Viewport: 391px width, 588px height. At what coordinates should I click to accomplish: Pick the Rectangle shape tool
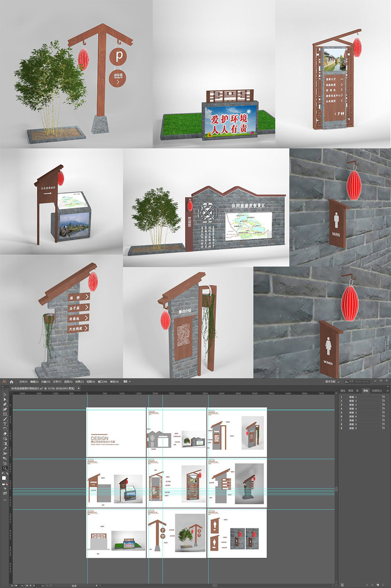(x=4, y=414)
